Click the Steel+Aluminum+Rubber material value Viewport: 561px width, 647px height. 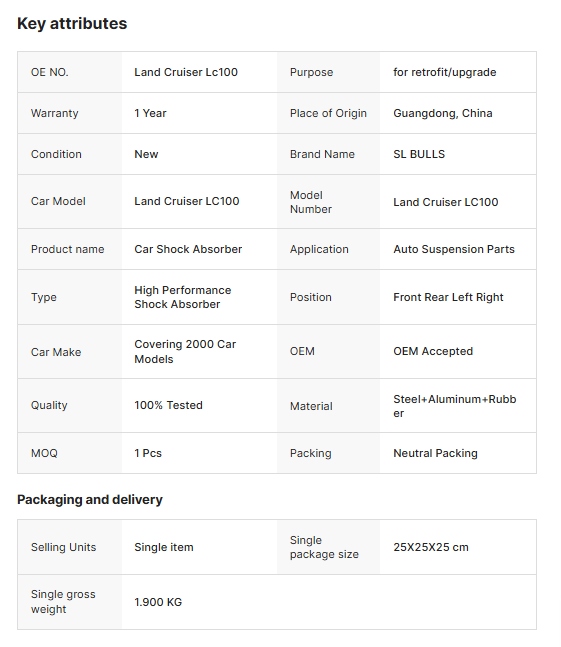[455, 406]
